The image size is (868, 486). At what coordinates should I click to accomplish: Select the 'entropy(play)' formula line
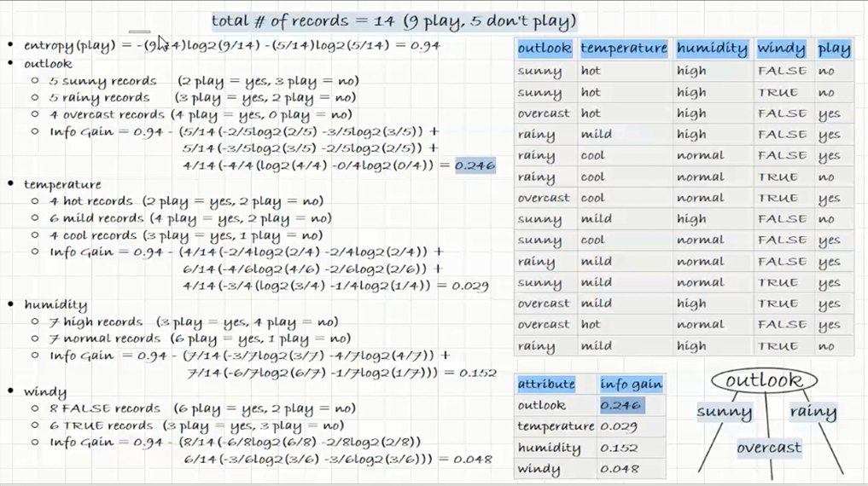(x=231, y=45)
